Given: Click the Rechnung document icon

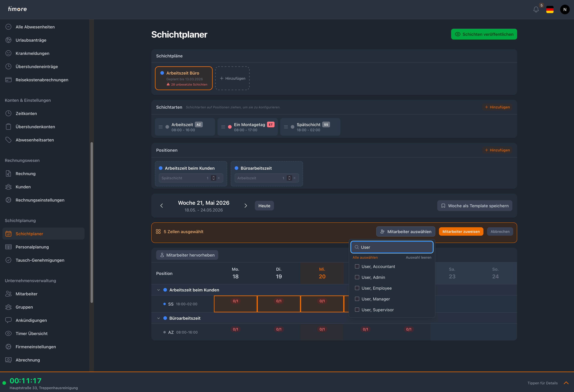Looking at the screenshot, I should coord(8,174).
